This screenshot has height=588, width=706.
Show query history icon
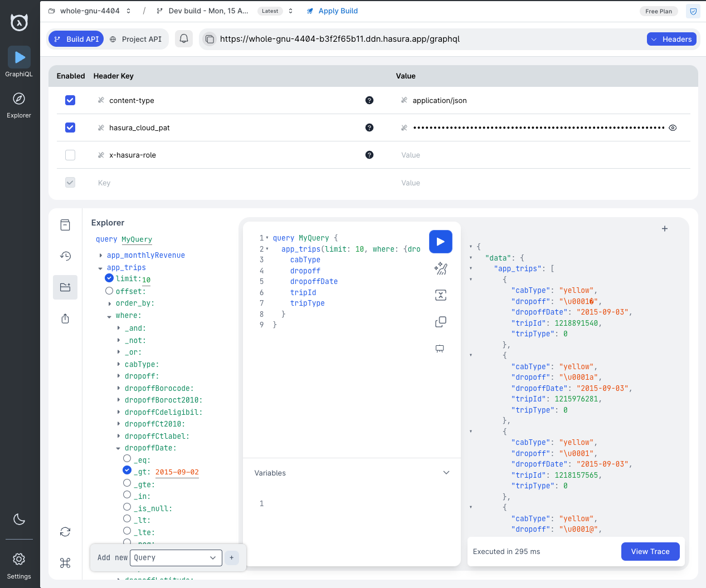tap(65, 256)
